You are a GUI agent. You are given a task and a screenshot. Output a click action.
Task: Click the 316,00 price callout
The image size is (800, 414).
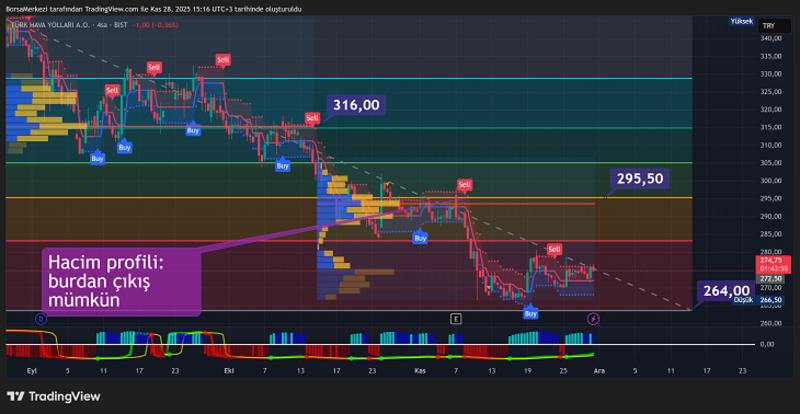(x=356, y=105)
